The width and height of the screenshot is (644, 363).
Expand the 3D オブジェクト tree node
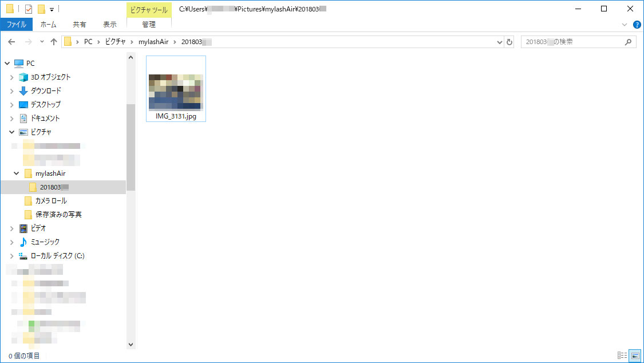coord(12,77)
